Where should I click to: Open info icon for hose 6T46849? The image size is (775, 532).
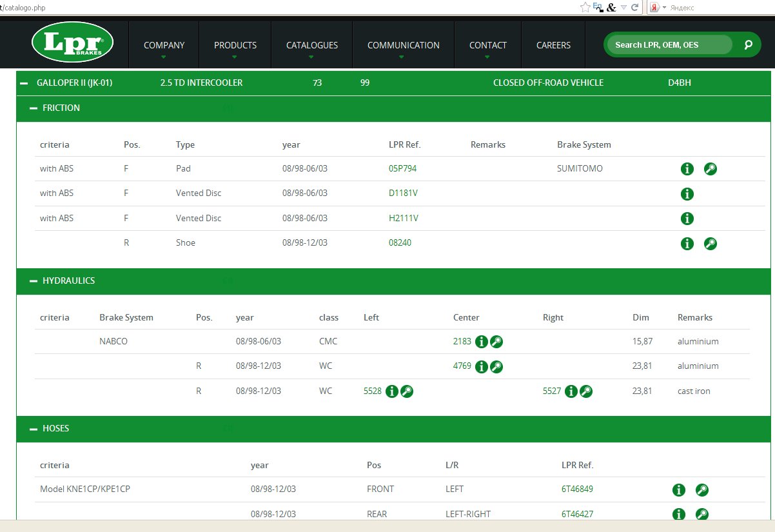679,490
